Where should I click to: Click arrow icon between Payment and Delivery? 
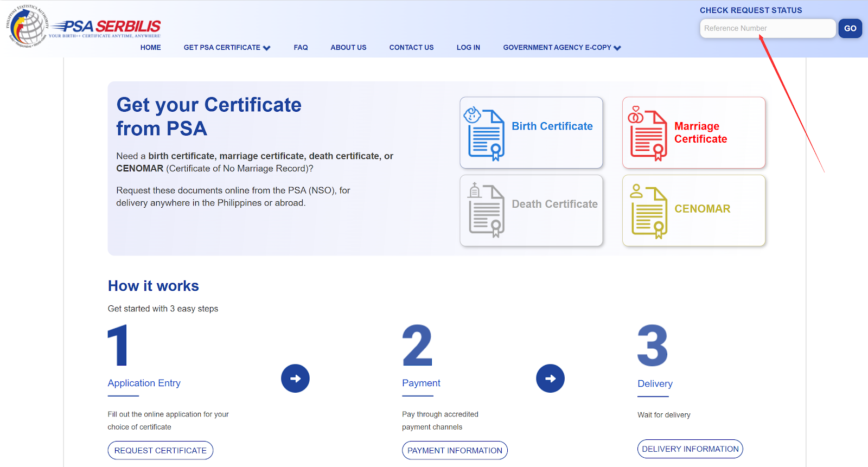click(550, 379)
